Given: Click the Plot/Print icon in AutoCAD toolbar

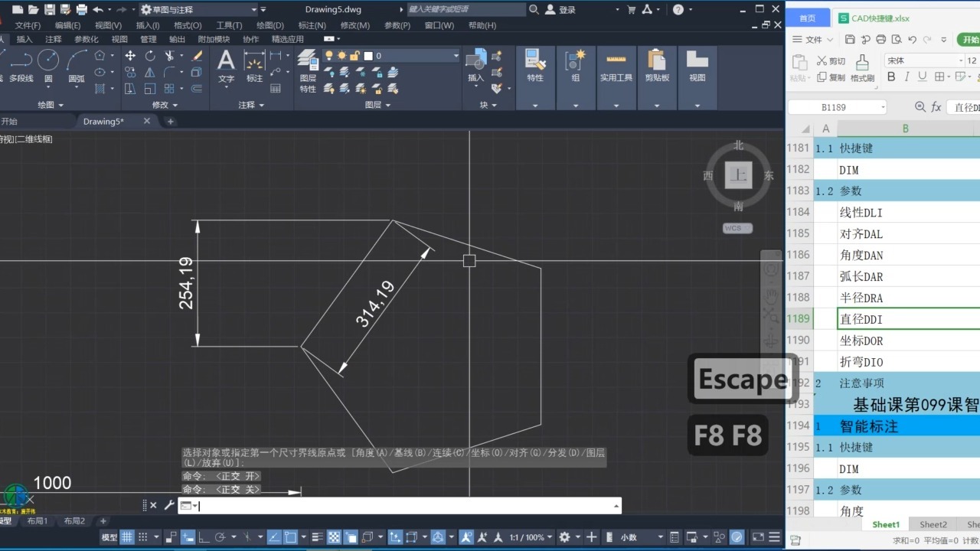Looking at the screenshot, I should pyautogui.click(x=82, y=10).
